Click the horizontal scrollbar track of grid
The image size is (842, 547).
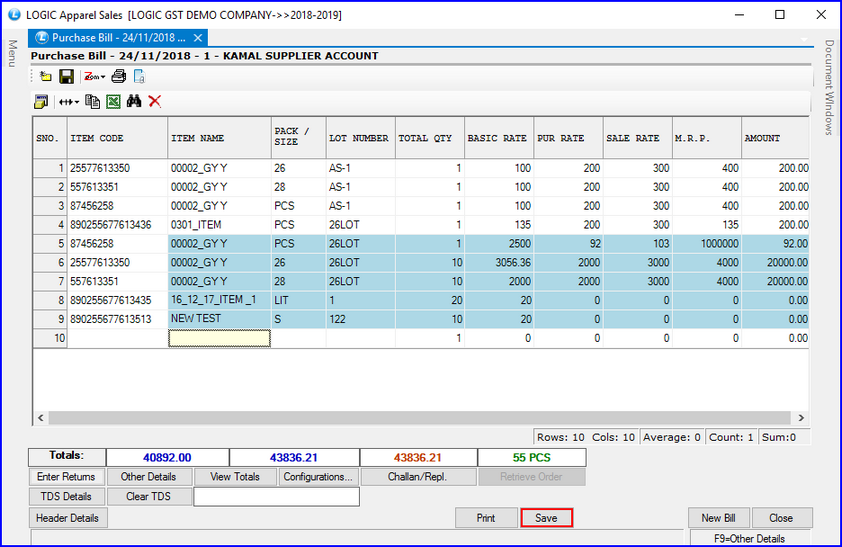419,418
